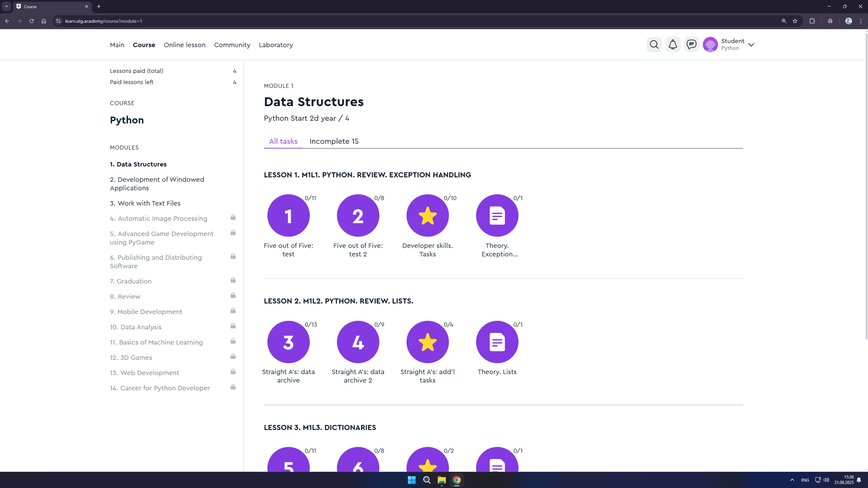This screenshot has height=488, width=868.
Task: Open the Community menu item
Action: pyautogui.click(x=232, y=45)
